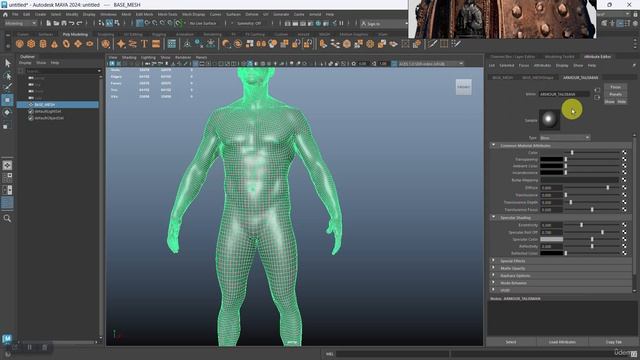Collapse the Specular Shading section
640x360 pixels.
pyautogui.click(x=493, y=218)
